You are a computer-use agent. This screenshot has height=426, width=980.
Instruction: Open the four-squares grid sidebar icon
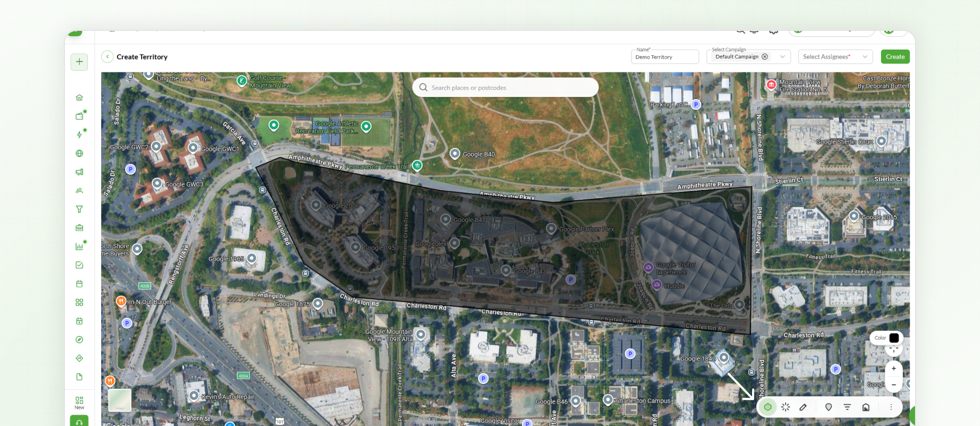pos(79,302)
